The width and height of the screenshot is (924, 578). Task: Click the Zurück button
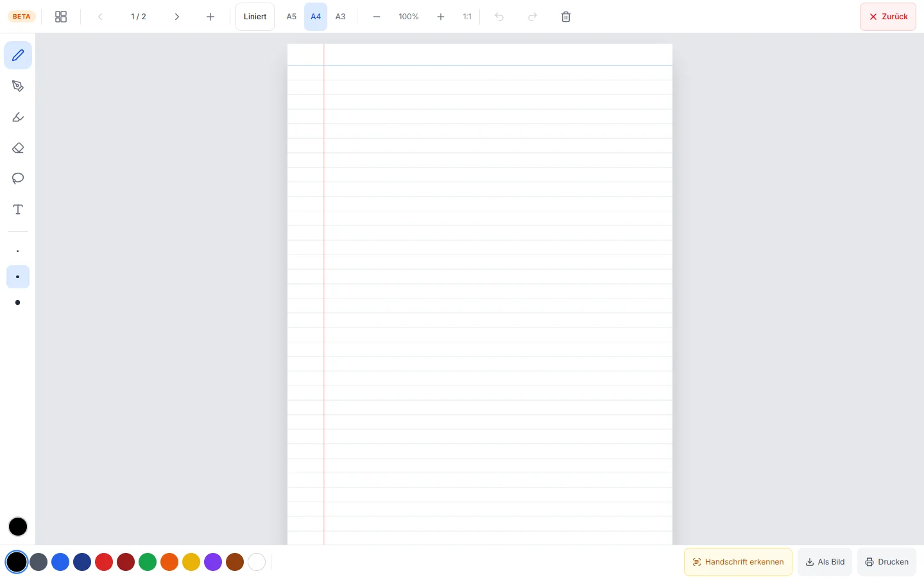pos(888,17)
